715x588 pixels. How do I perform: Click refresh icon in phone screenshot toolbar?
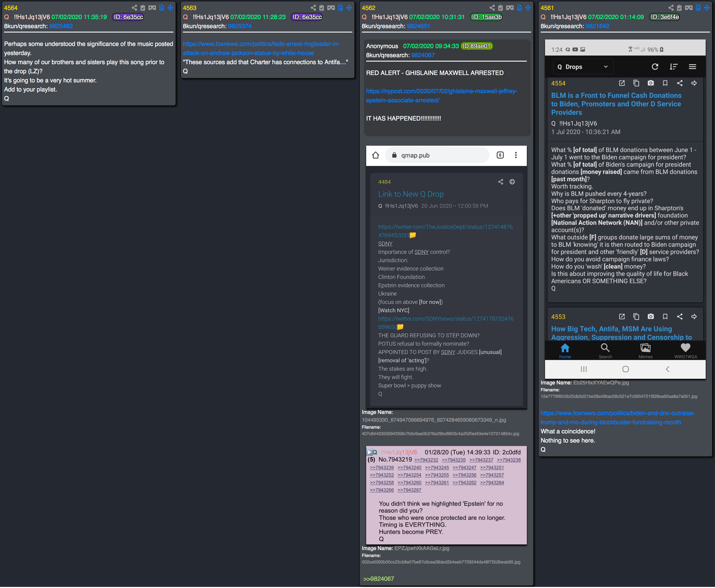(655, 67)
